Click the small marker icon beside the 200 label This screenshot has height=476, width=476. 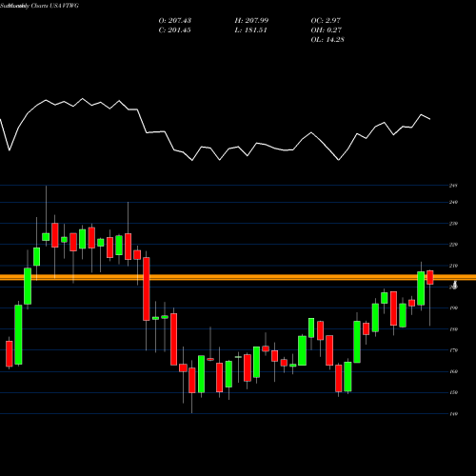point(455,284)
